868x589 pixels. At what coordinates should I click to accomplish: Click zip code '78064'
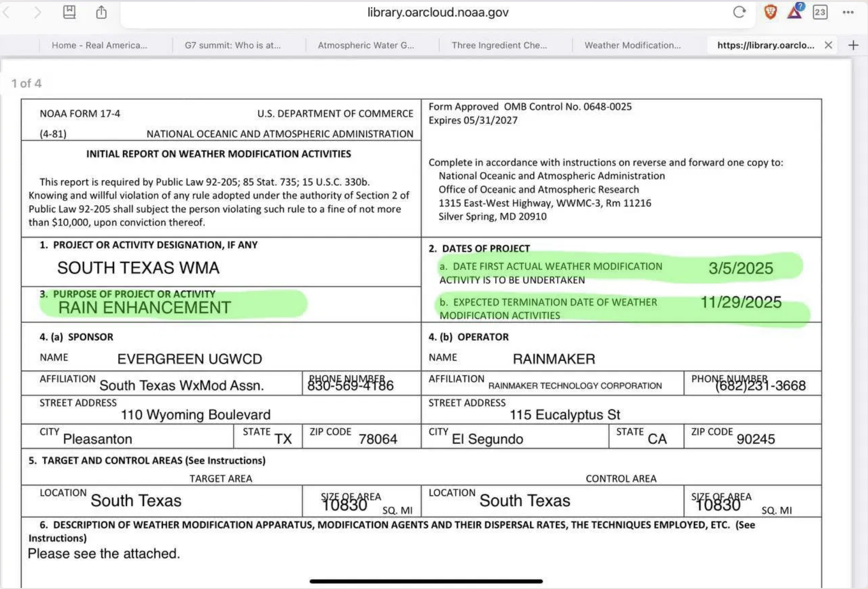(x=378, y=439)
